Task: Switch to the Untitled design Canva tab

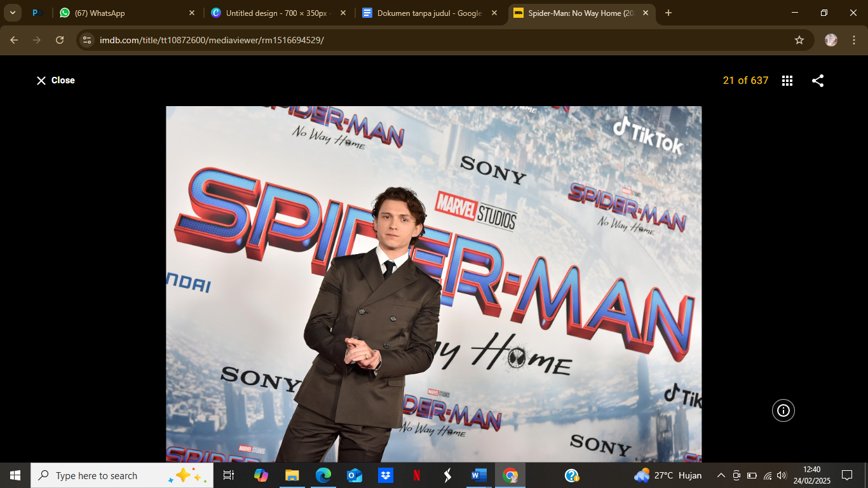Action: point(278,13)
